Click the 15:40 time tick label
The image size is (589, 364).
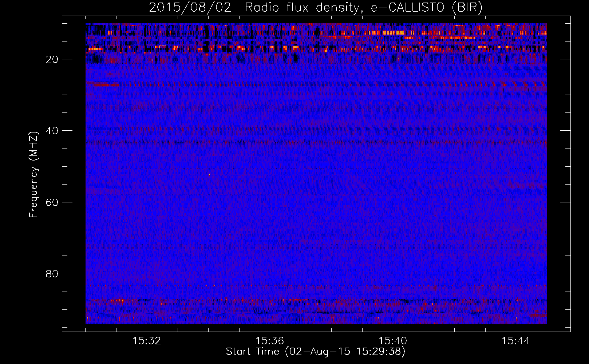pyautogui.click(x=393, y=341)
